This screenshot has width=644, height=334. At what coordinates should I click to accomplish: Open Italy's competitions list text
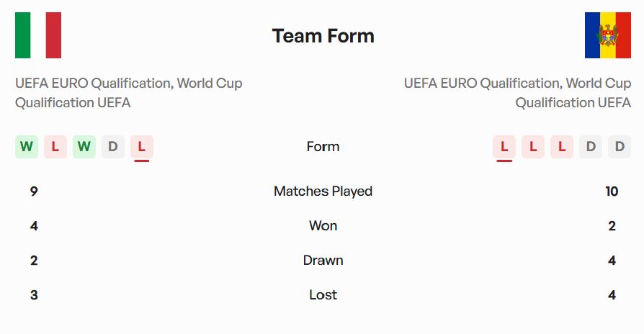[129, 93]
